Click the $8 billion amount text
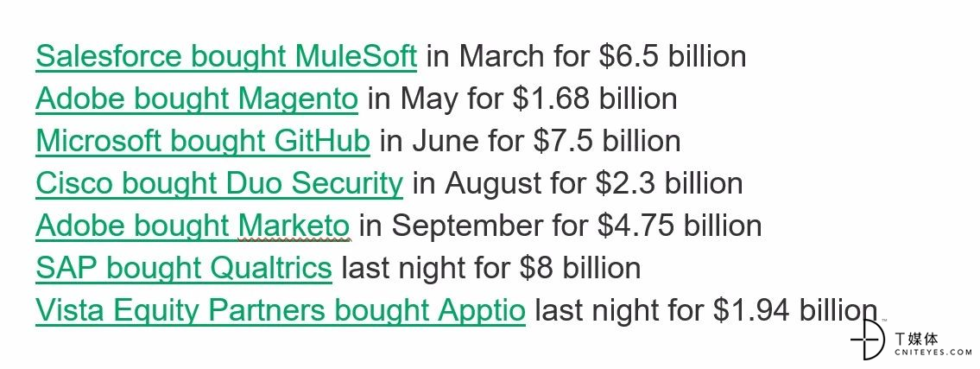The image size is (980, 369). click(580, 268)
